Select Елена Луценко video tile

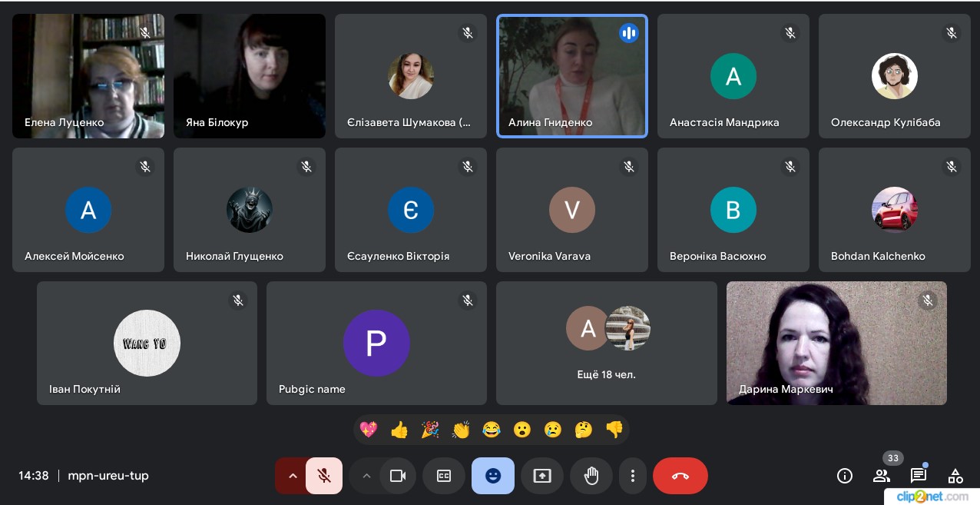point(88,76)
